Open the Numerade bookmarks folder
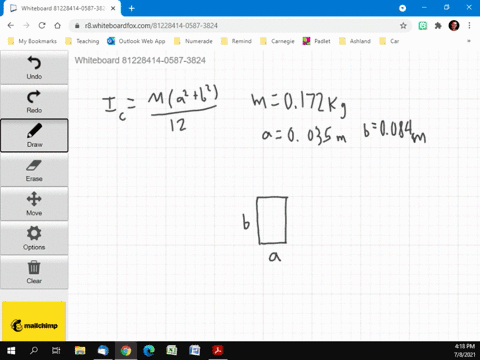The width and height of the screenshot is (480, 360). tap(193, 41)
